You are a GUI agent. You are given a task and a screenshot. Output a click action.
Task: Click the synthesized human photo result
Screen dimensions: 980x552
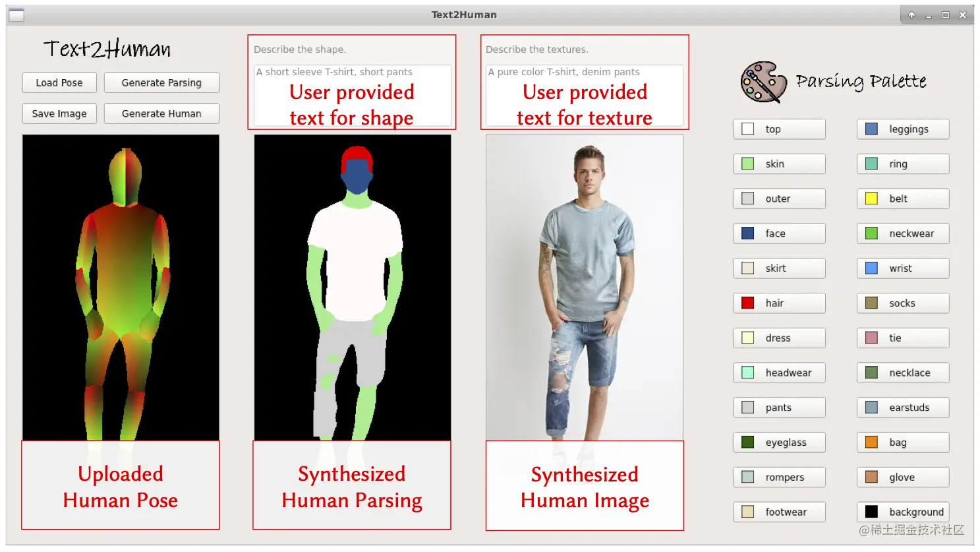pos(585,288)
